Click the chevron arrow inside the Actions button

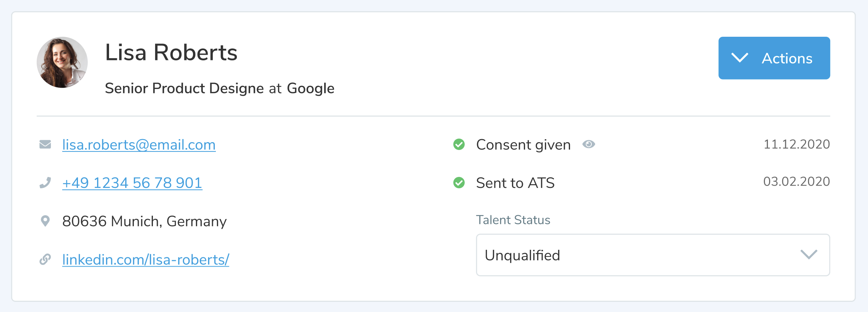click(739, 58)
